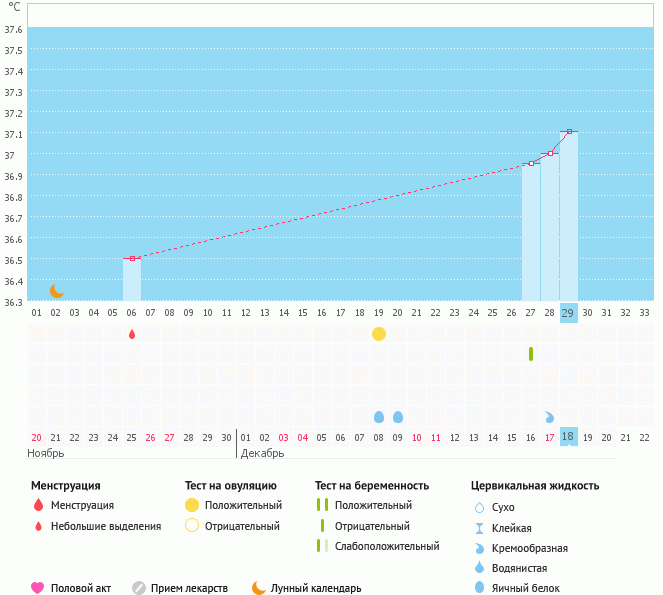Click the temperature point on cycle day 27
This screenshot has height=595, width=663.
(x=531, y=163)
